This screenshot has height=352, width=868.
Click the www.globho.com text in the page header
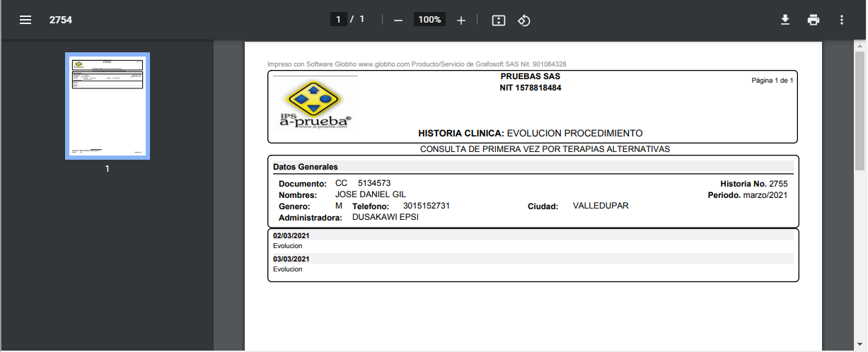[384, 64]
